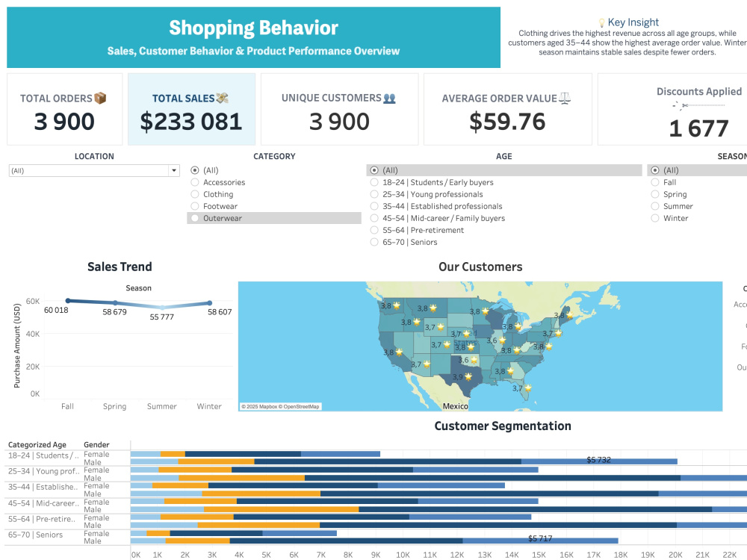Filter age to 18–24 Students / Early buyers

click(x=374, y=182)
